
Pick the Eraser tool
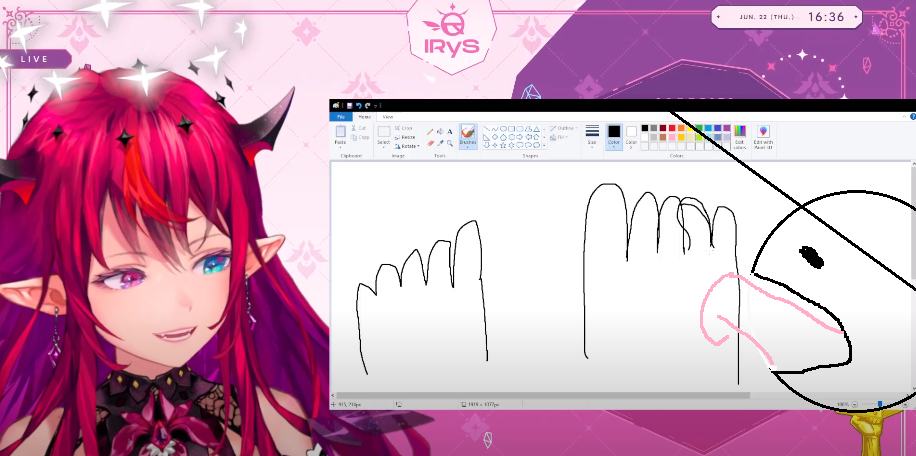(x=430, y=143)
